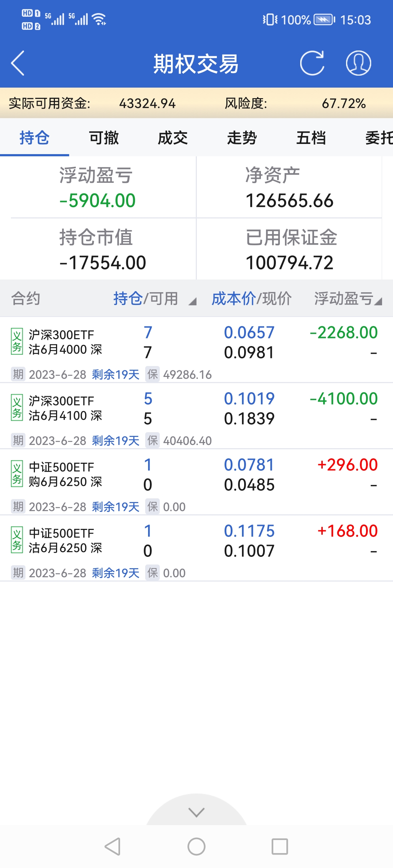Tap the 保 margin badge showing 40406.40
This screenshot has height=868, width=393.
(x=152, y=441)
